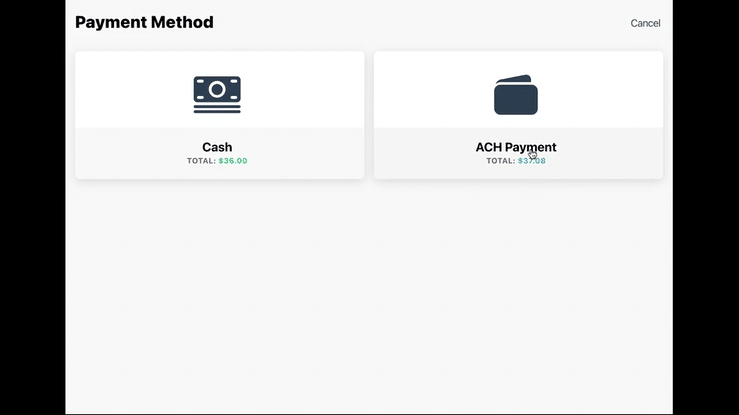The height and width of the screenshot is (415, 739).
Task: Click the cash banknote icon
Action: coord(217,91)
